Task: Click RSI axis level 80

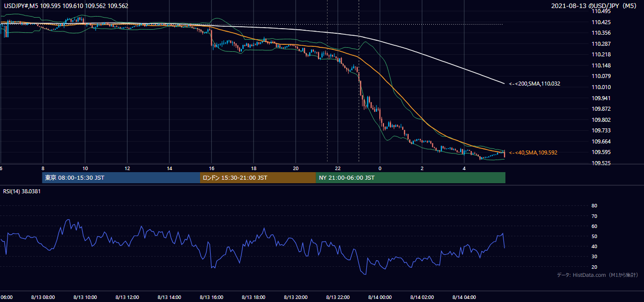Action: point(595,206)
